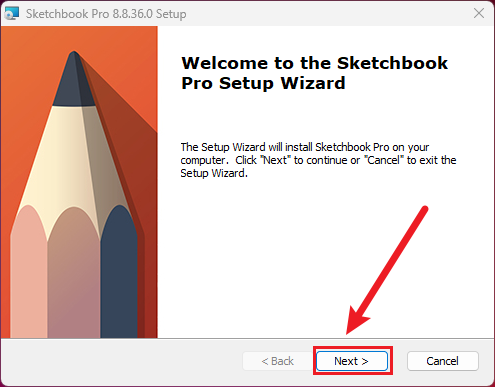Click the quoted word "Next" in the instructions
The width and height of the screenshot is (495, 387).
275,160
